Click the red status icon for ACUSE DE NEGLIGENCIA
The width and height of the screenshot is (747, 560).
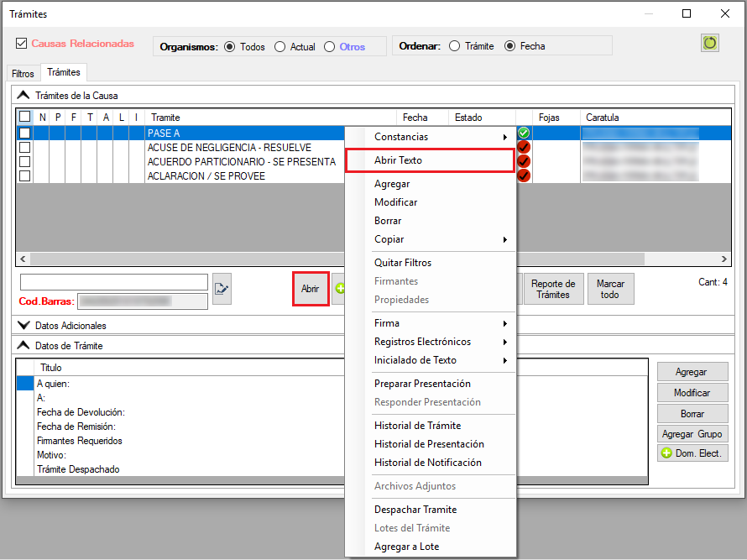pos(524,147)
